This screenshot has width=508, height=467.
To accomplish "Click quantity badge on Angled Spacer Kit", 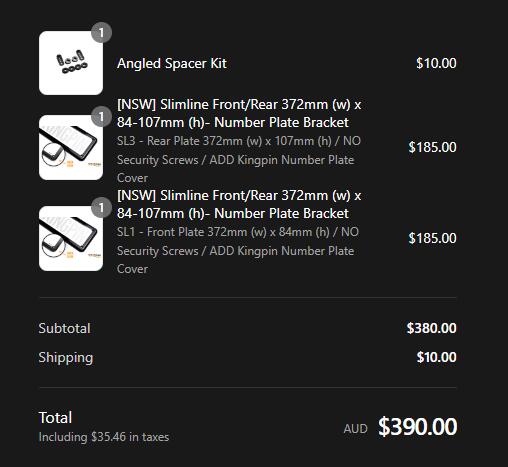I will 101,33.
